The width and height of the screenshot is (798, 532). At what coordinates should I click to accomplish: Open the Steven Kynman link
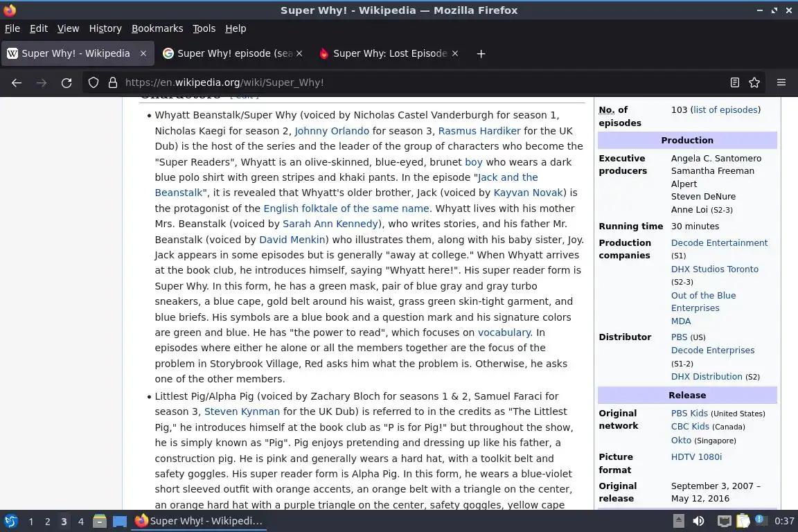click(x=242, y=411)
